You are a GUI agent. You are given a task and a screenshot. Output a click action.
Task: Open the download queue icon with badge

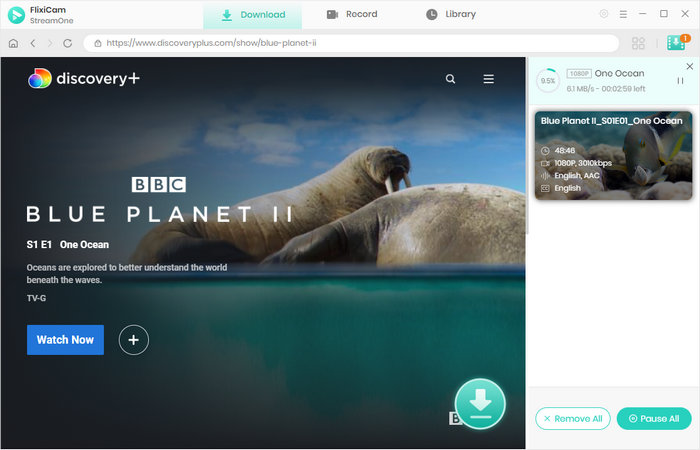[x=677, y=42]
